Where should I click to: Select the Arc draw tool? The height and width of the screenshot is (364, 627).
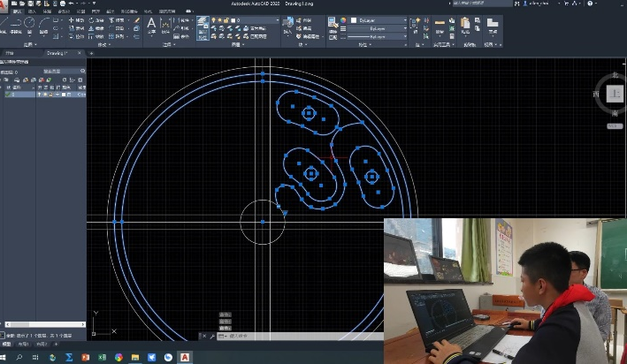[x=43, y=24]
